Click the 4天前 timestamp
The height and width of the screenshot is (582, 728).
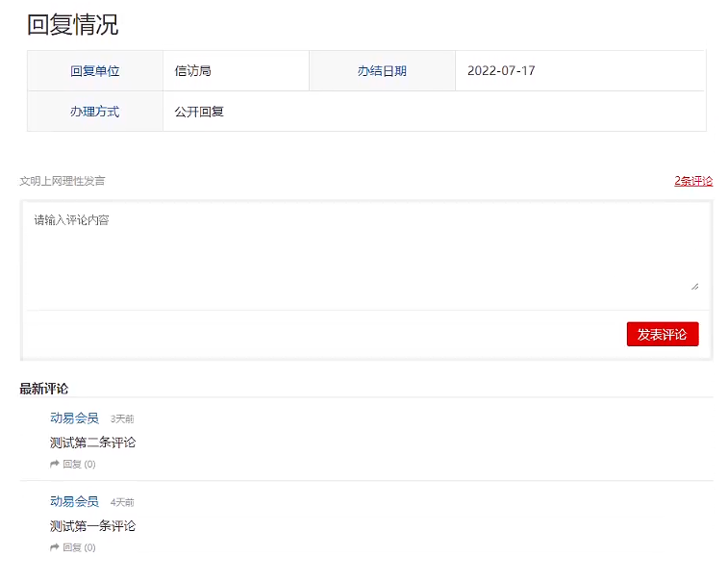coord(122,503)
